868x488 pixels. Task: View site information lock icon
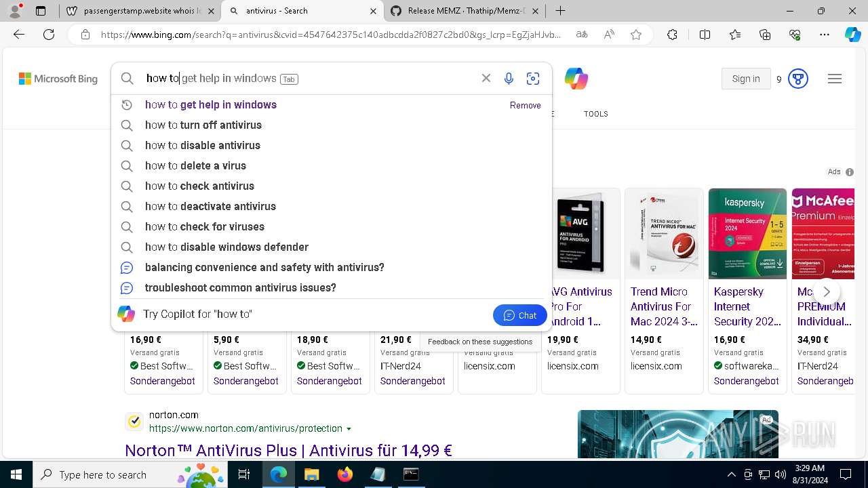(x=85, y=35)
